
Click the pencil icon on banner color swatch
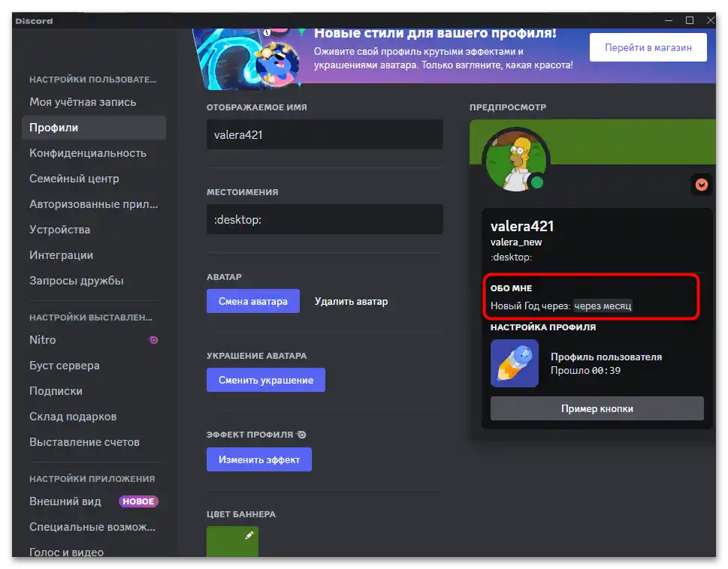click(249, 535)
